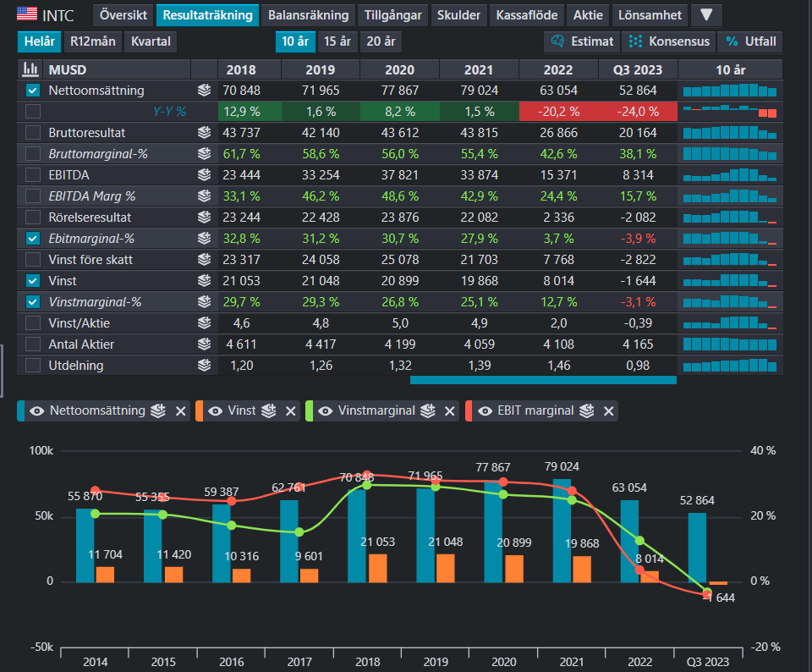Click the orange Vinst legend color swatch
812x672 pixels.
200,410
